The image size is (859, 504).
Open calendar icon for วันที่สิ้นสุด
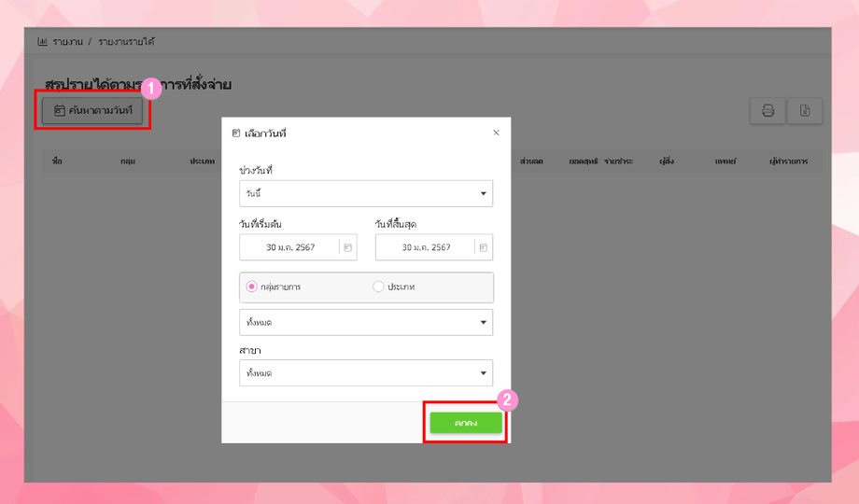coord(484,247)
